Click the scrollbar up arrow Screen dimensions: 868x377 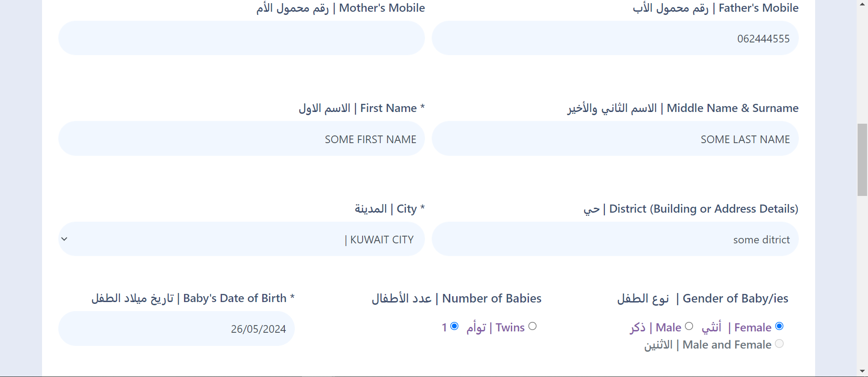[862, 4]
